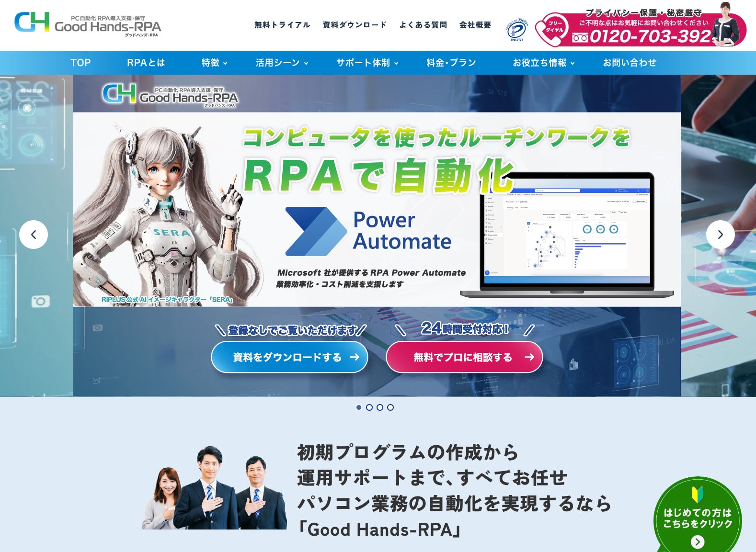Open the 会社概要 link

[x=475, y=25]
